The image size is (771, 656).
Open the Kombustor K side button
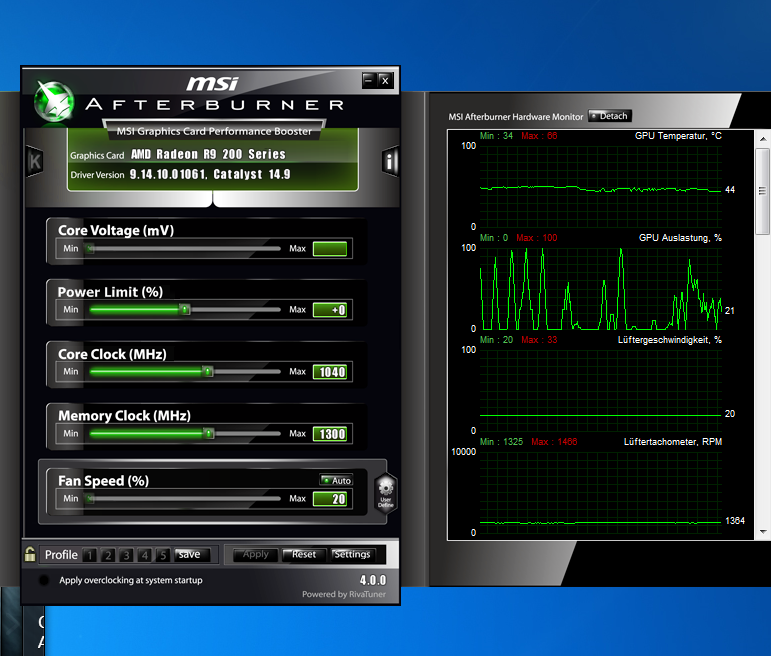(x=34, y=161)
